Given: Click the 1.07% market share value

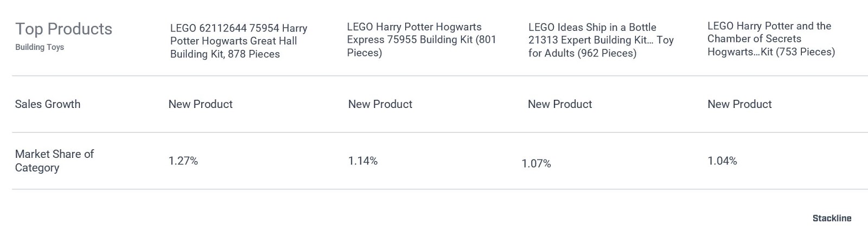Looking at the screenshot, I should 537,164.
